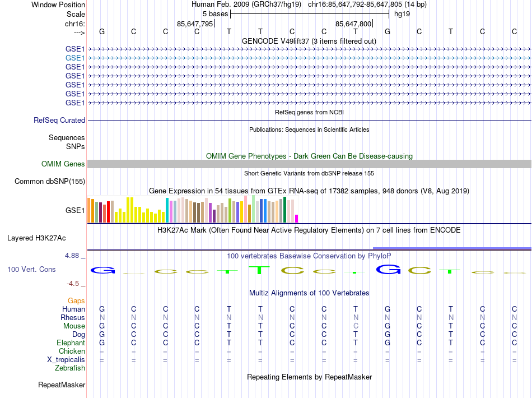
Task: Click the PhyloP value '4.88'
Action: 72,256
